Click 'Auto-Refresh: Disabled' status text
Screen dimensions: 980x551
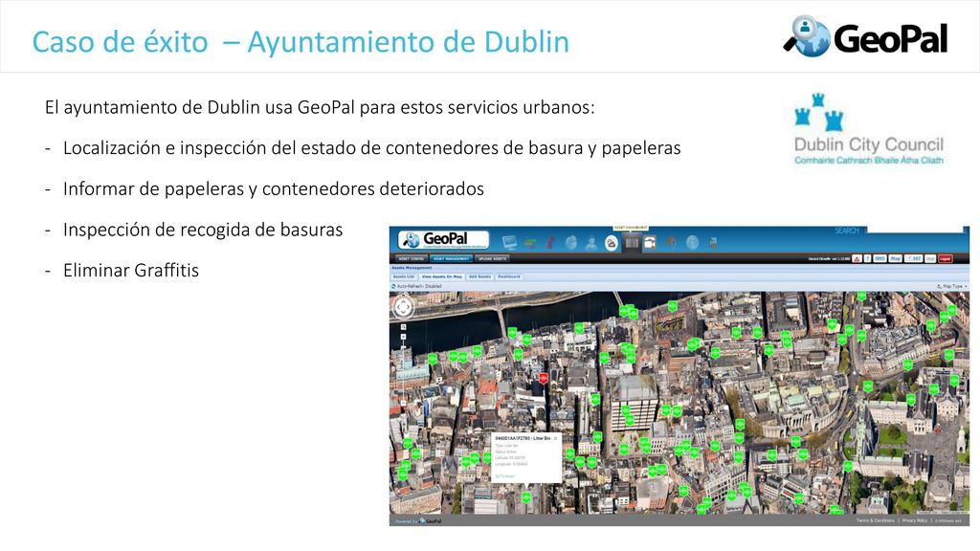(419, 286)
